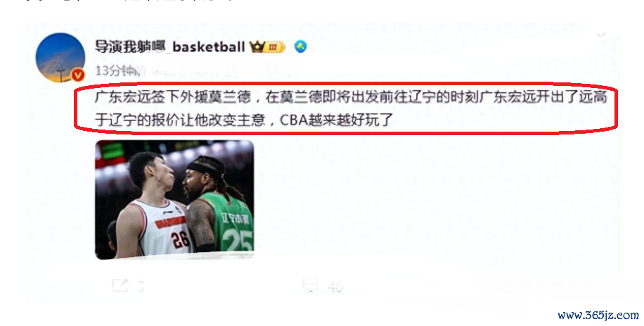This screenshot has height=326, width=644.
Task: Click the level III tag beside crown
Action: pos(274,47)
